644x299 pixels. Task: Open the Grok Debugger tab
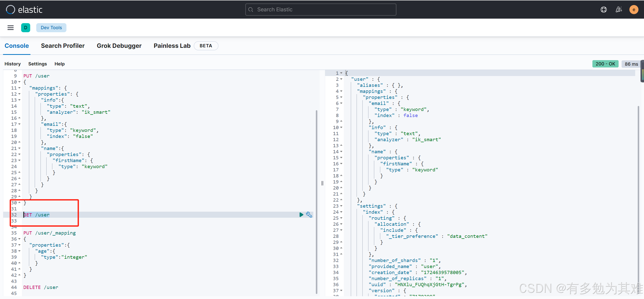(x=119, y=46)
